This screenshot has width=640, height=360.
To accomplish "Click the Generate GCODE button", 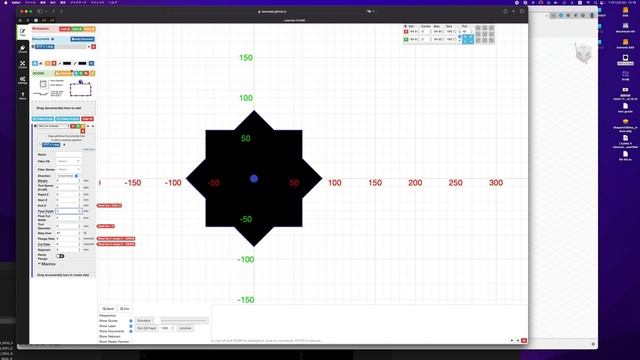I will tap(63, 73).
